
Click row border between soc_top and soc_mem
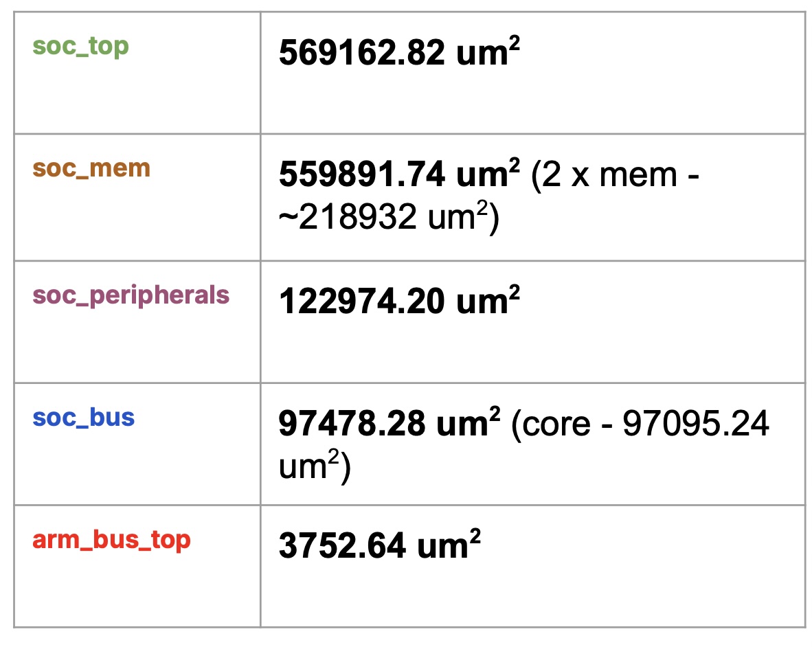409,134
